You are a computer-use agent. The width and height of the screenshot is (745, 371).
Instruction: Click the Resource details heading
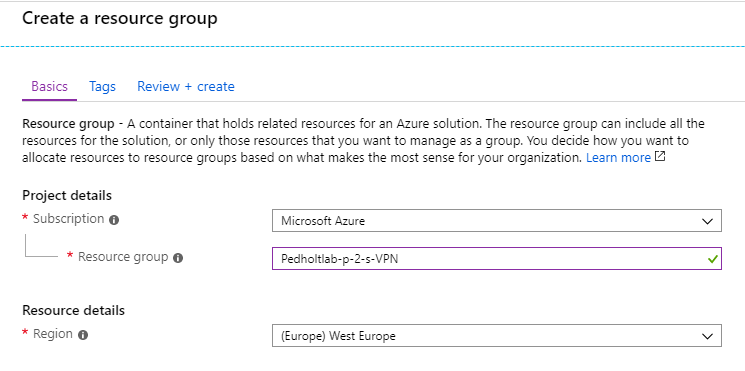tap(74, 311)
